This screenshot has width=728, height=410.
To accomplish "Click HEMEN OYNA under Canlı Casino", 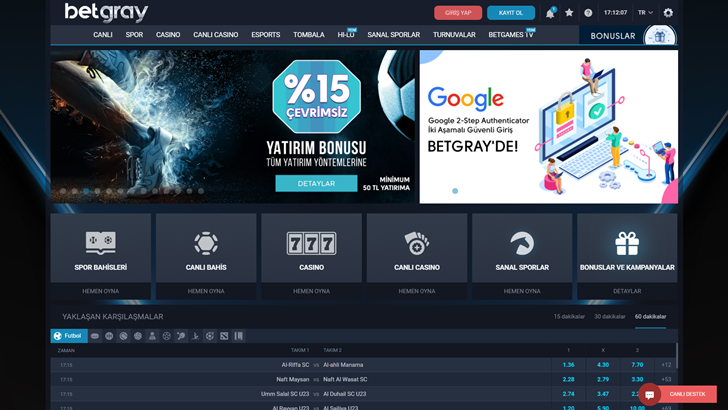I will pos(417,291).
